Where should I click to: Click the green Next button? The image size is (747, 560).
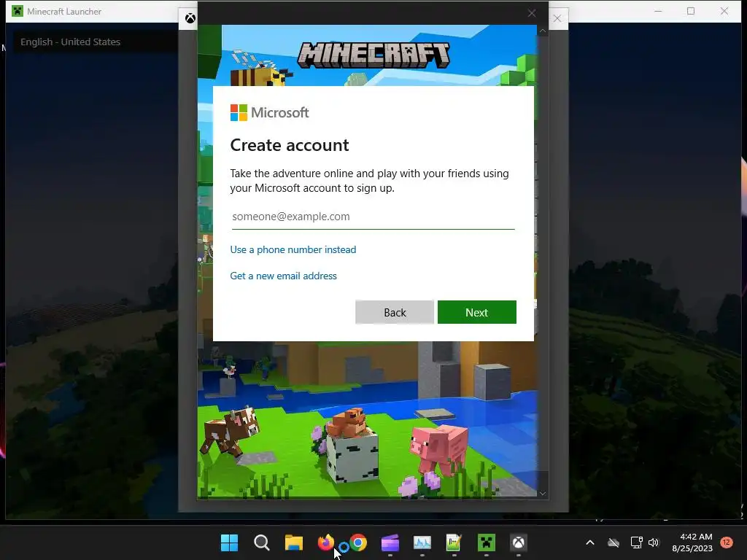[x=477, y=312]
